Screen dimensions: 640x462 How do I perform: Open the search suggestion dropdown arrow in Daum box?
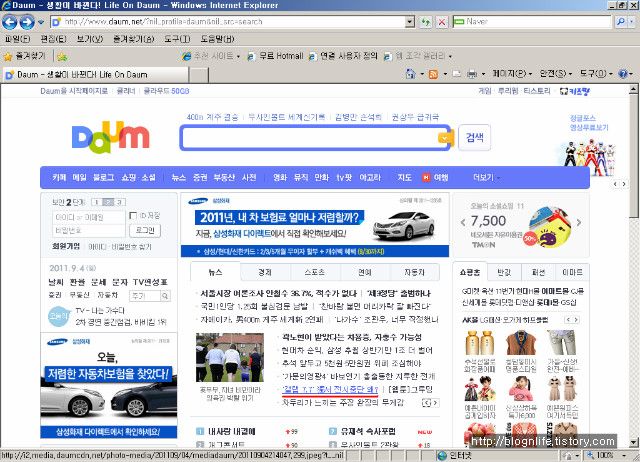click(x=444, y=138)
